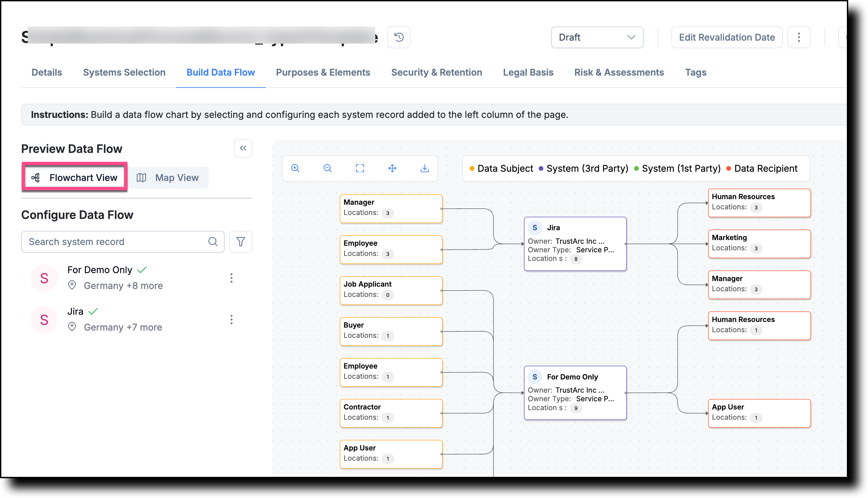Select the Contractor node

click(x=391, y=413)
